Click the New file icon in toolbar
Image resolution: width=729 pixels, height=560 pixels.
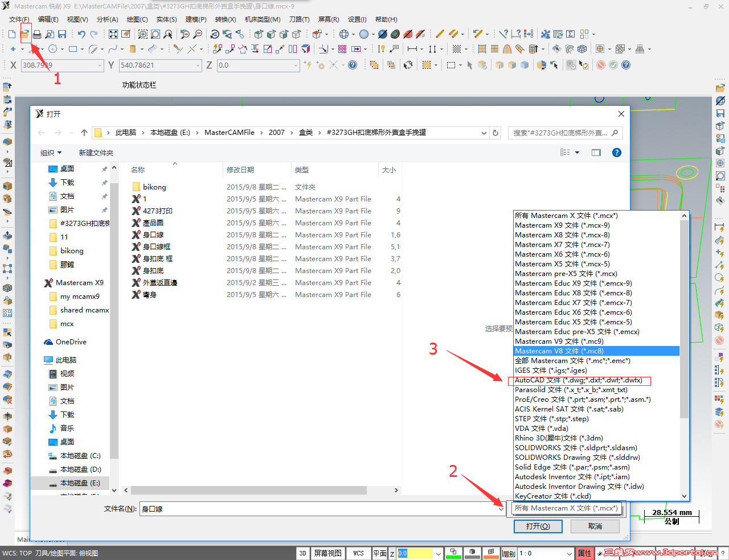(11, 34)
